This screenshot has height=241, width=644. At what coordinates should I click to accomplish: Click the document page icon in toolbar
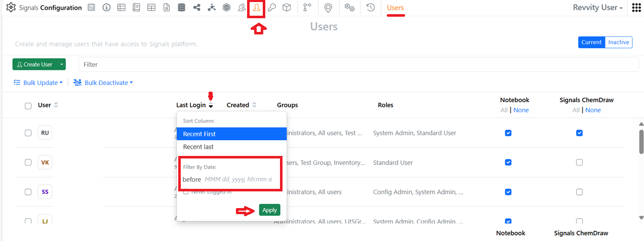(167, 8)
